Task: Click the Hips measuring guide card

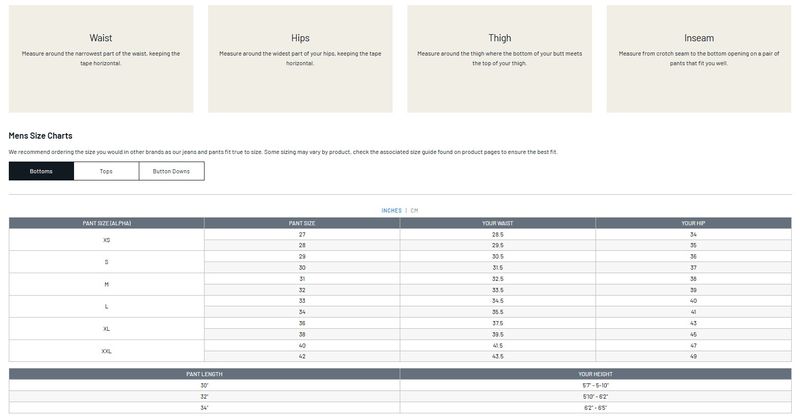Action: [x=300, y=58]
